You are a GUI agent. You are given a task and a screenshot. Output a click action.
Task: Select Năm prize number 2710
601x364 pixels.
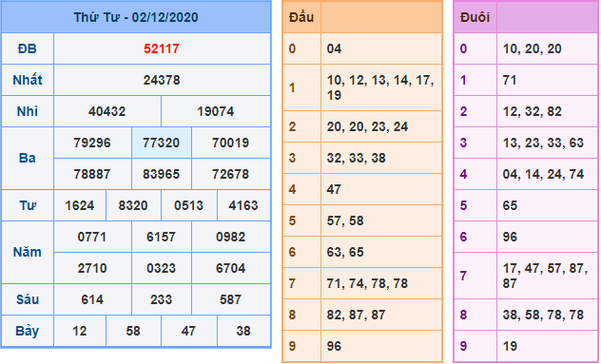(x=92, y=269)
